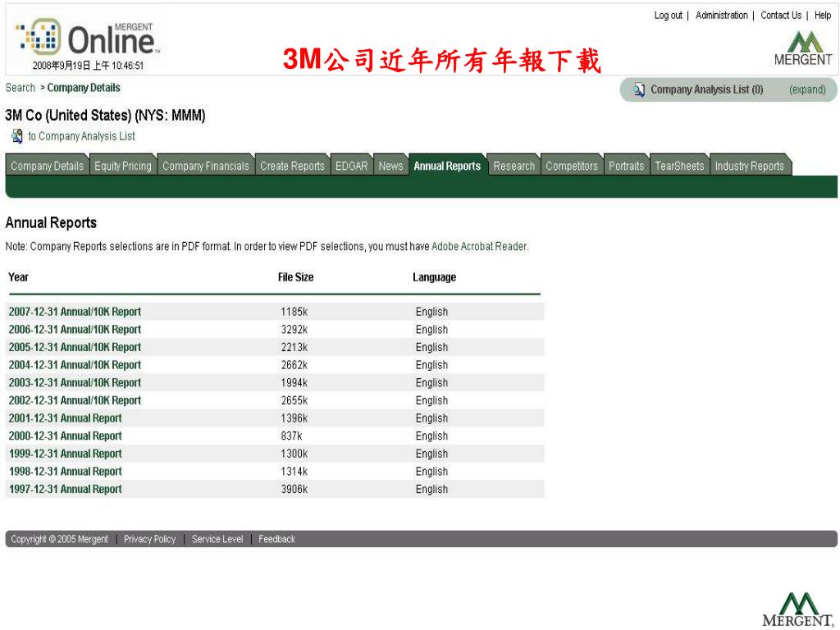The image size is (840, 630).
Task: Open the Create Reports tab
Action: (293, 166)
